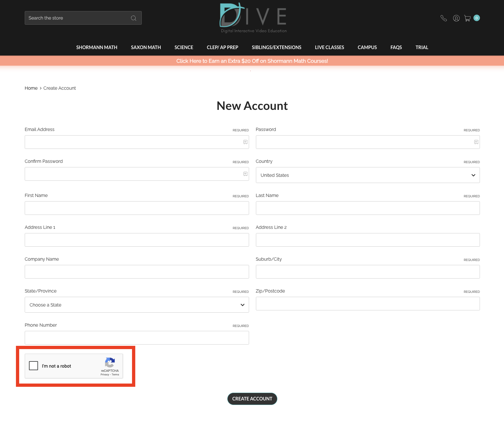Focus the Company Name field

(x=137, y=272)
